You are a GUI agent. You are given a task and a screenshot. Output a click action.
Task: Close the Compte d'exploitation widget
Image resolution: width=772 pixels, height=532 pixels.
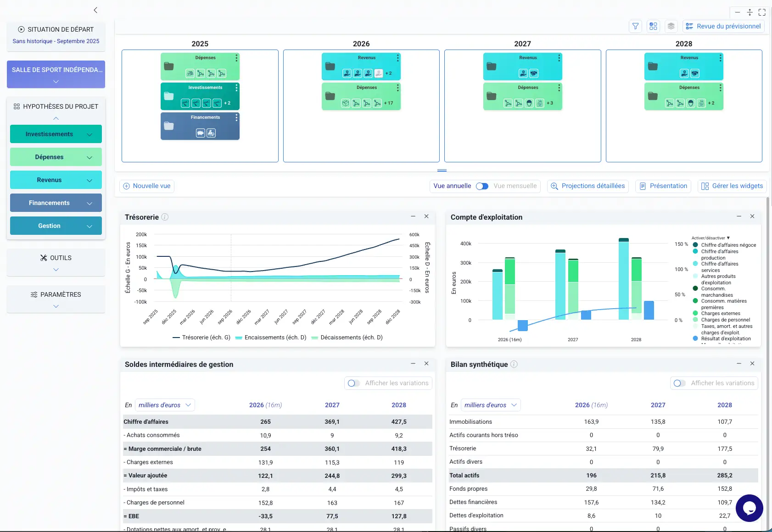[752, 216]
